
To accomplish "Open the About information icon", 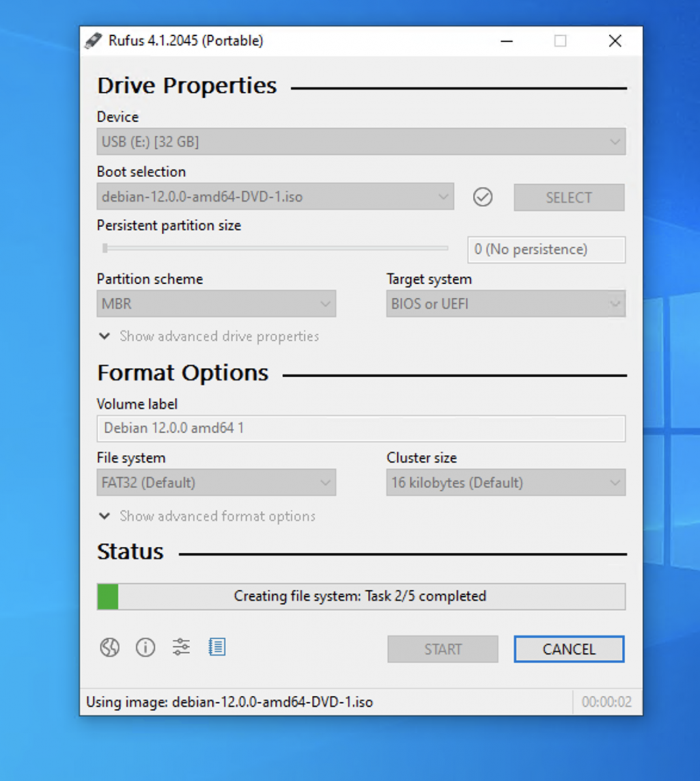I will [x=145, y=647].
